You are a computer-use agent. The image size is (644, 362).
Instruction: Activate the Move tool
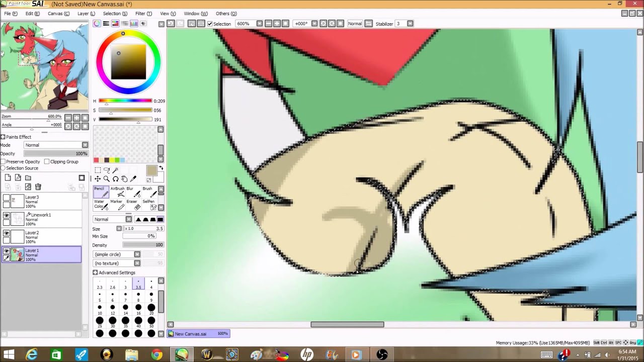tap(98, 179)
